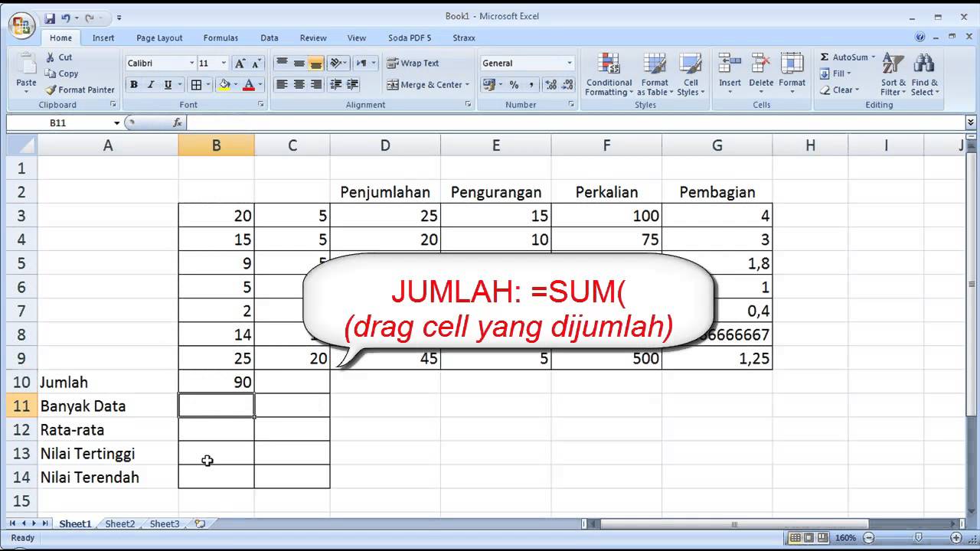Toggle Wrap Text
Viewport: 980px width, 551px height.
click(x=413, y=64)
